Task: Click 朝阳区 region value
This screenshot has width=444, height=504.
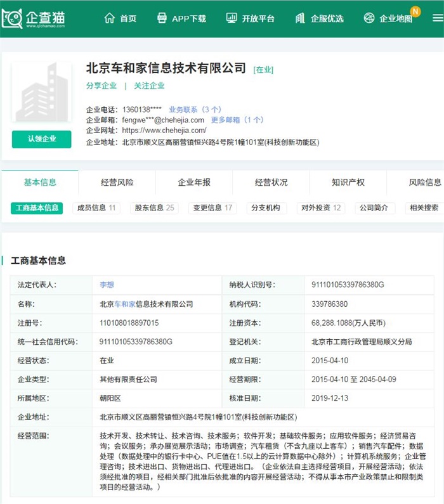Action: tap(110, 398)
